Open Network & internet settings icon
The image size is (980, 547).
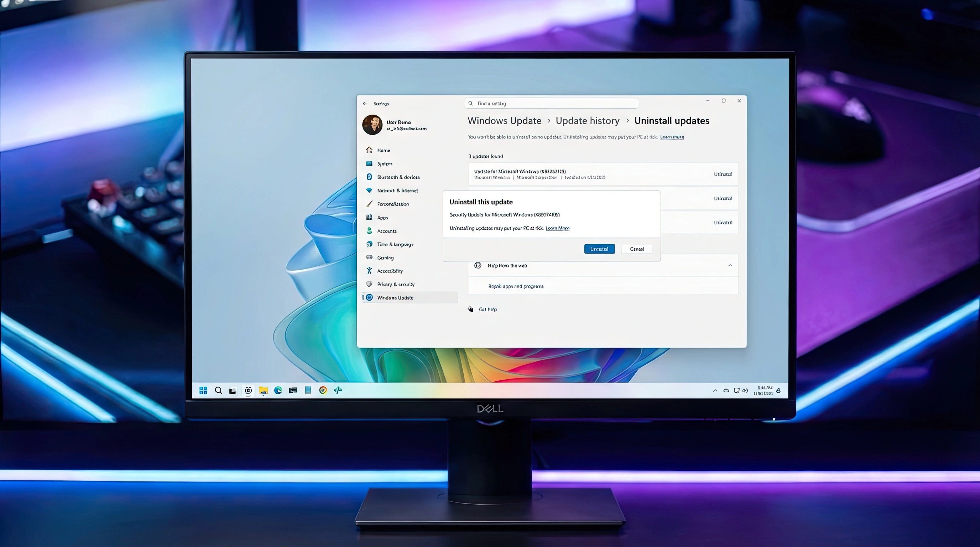[369, 190]
